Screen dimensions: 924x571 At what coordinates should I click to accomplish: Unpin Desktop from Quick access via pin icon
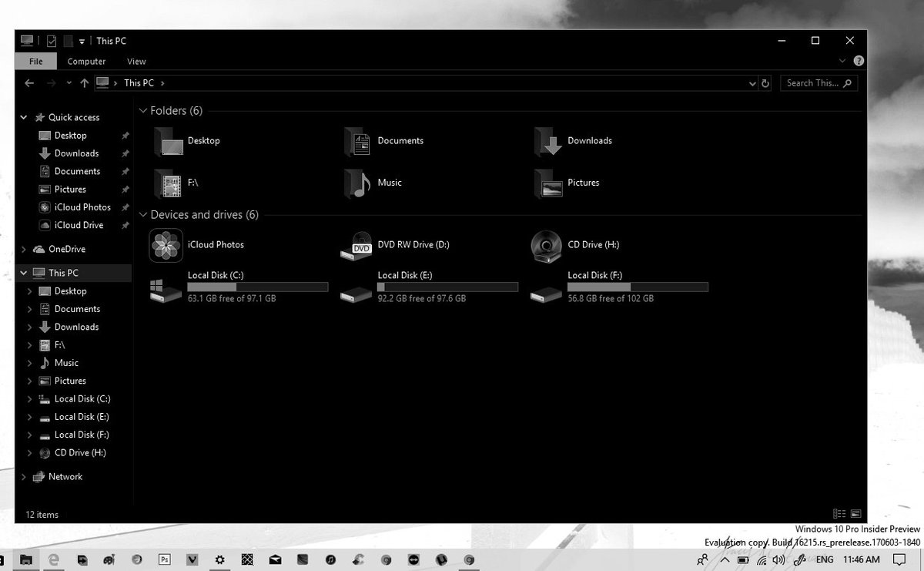pos(126,136)
